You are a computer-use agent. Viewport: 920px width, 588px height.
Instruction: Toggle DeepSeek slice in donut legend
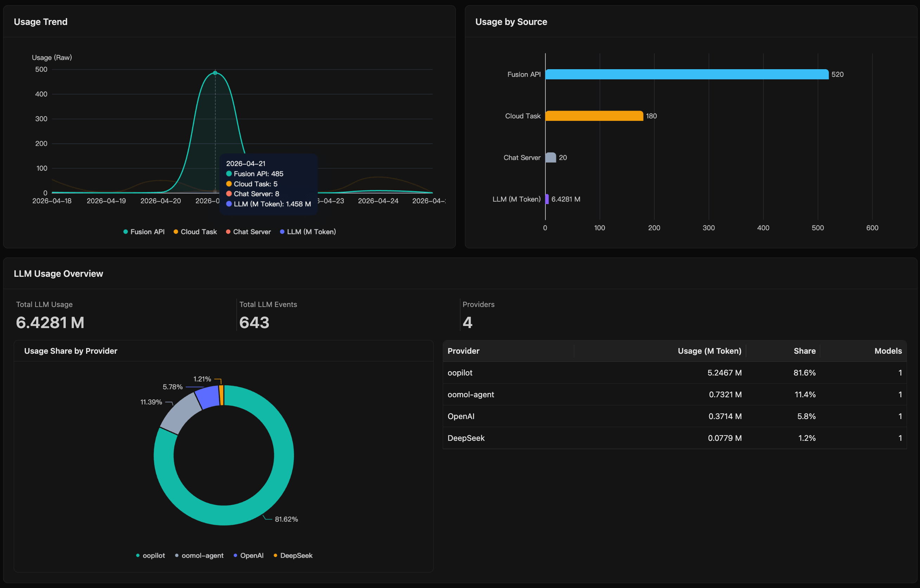[293, 556]
